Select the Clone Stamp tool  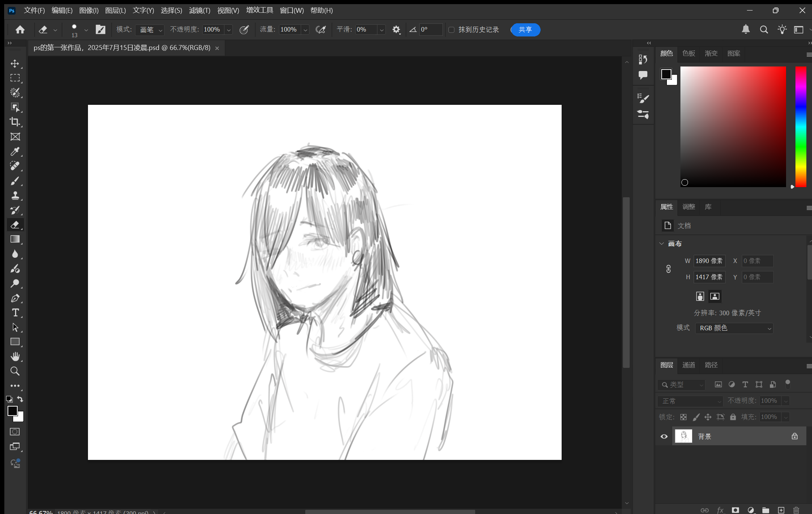(15, 195)
